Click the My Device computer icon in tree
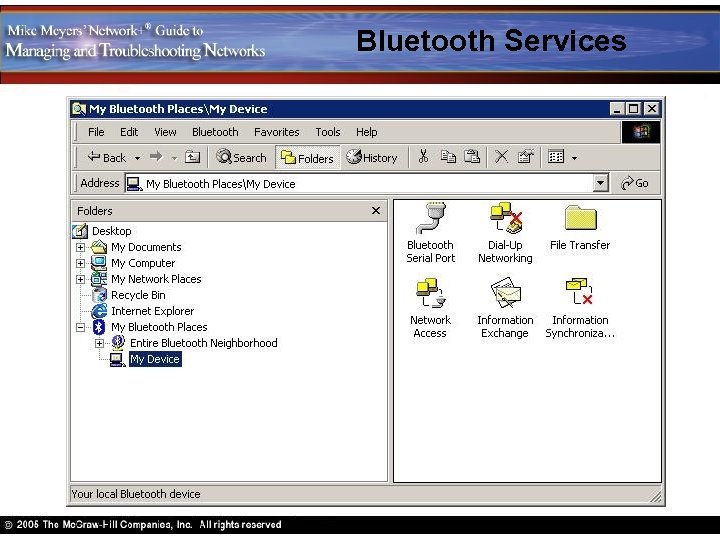The width and height of the screenshot is (720, 540). pos(118,359)
